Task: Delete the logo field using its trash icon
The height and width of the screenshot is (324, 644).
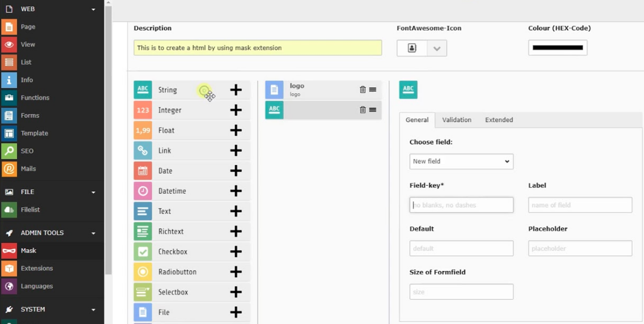Action: (x=362, y=89)
